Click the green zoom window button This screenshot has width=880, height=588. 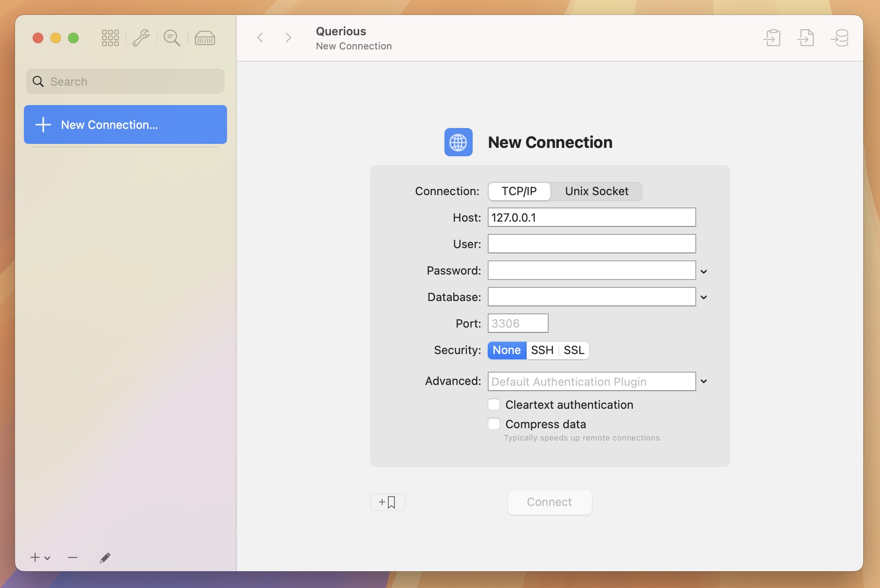click(x=73, y=38)
